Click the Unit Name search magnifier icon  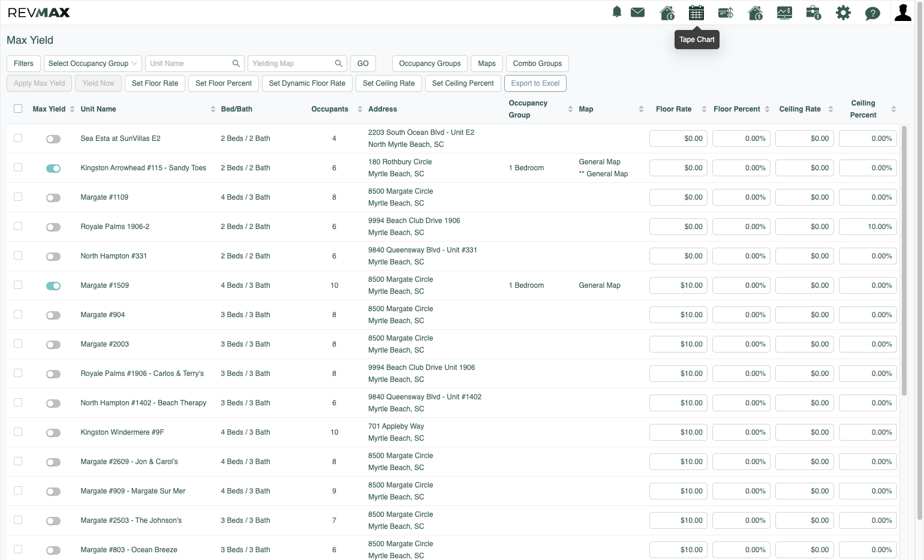tap(236, 64)
